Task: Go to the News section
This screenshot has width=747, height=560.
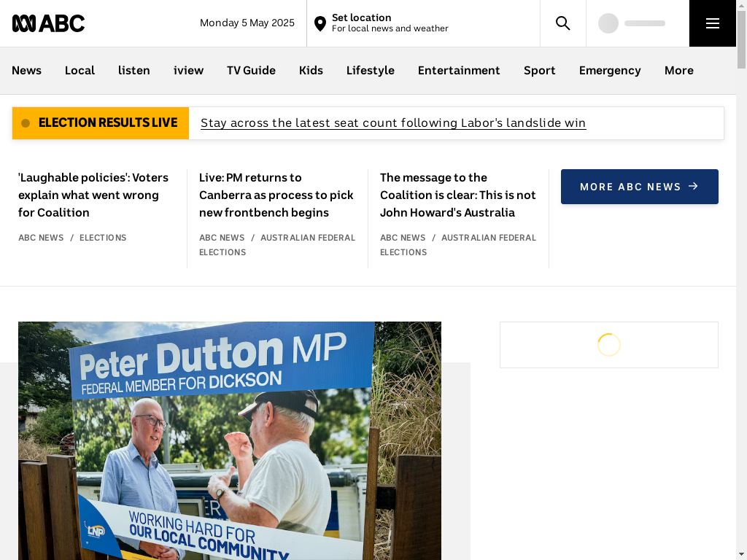Action: (x=27, y=71)
